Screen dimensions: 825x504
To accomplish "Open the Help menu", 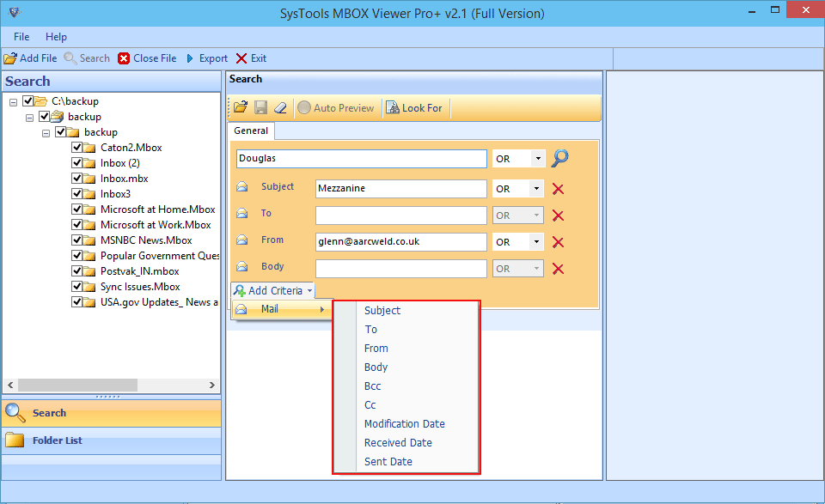I will point(56,37).
